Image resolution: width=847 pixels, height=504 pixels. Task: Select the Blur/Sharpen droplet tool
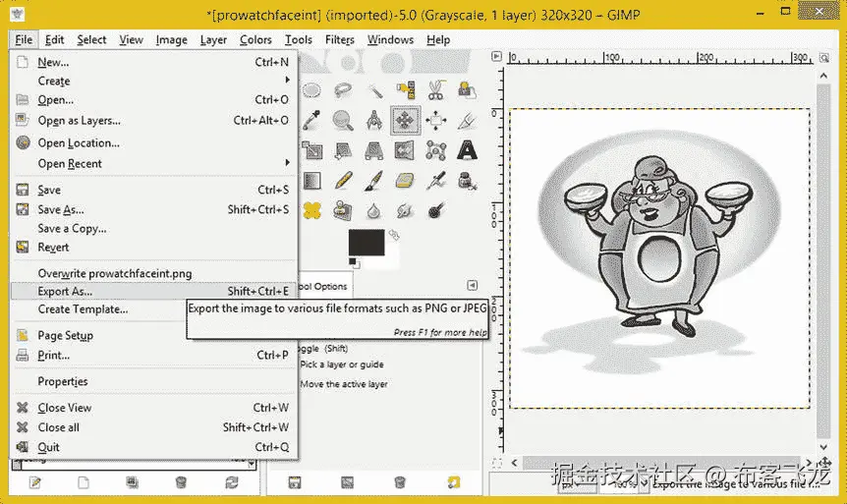(373, 210)
